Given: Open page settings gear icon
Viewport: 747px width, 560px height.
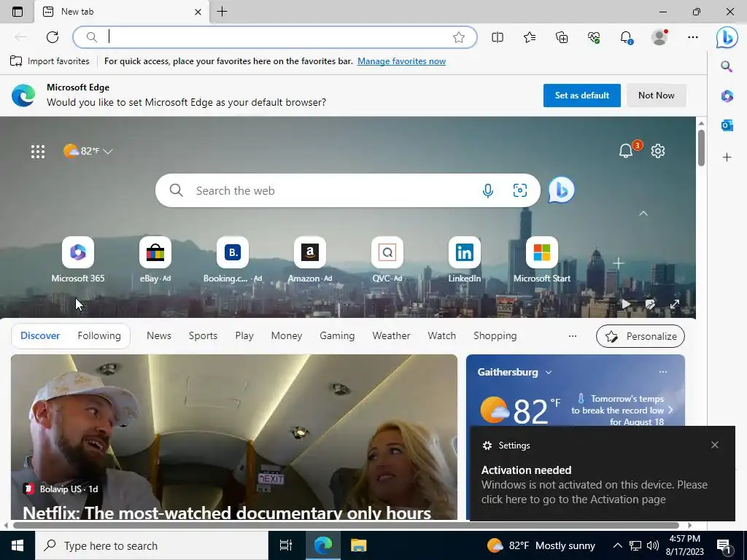Looking at the screenshot, I should [x=658, y=151].
